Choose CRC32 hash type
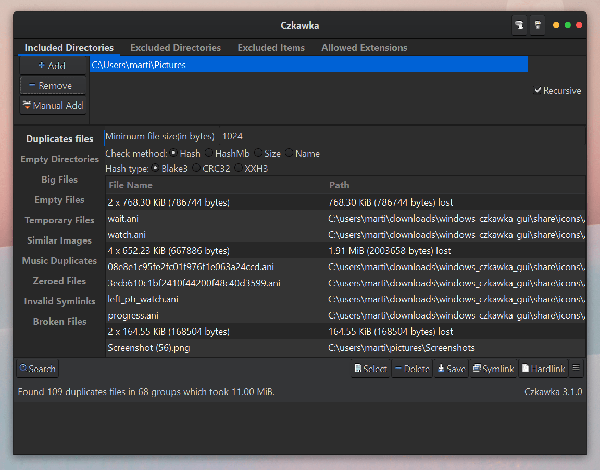The image size is (600, 470). coord(211,168)
